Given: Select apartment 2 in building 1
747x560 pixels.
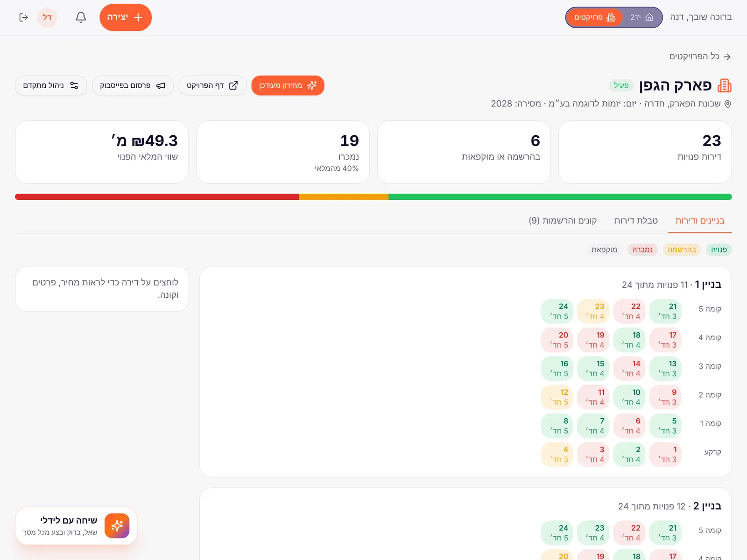Looking at the screenshot, I should click(629, 454).
